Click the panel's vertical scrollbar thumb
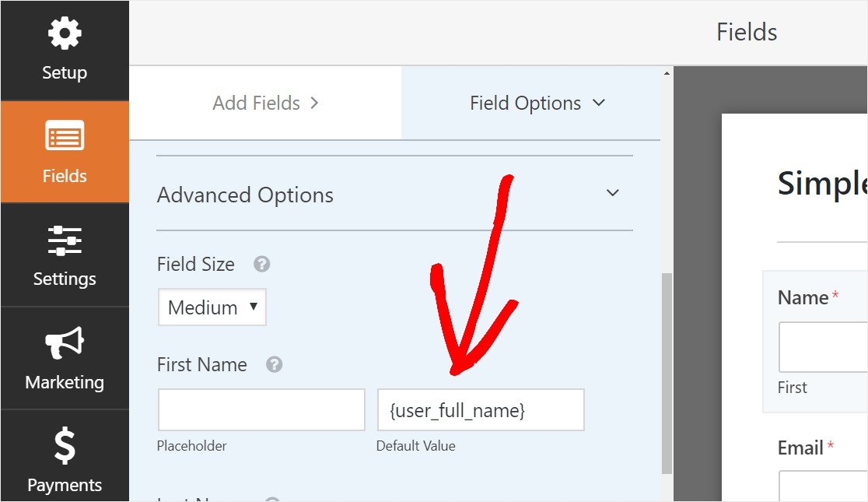 [667, 373]
